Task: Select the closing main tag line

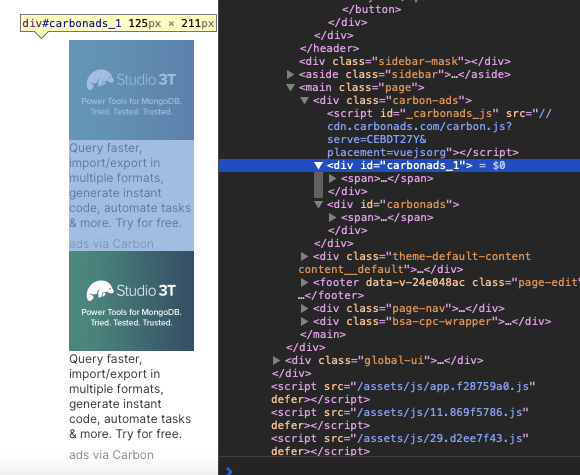Action: tap(323, 334)
